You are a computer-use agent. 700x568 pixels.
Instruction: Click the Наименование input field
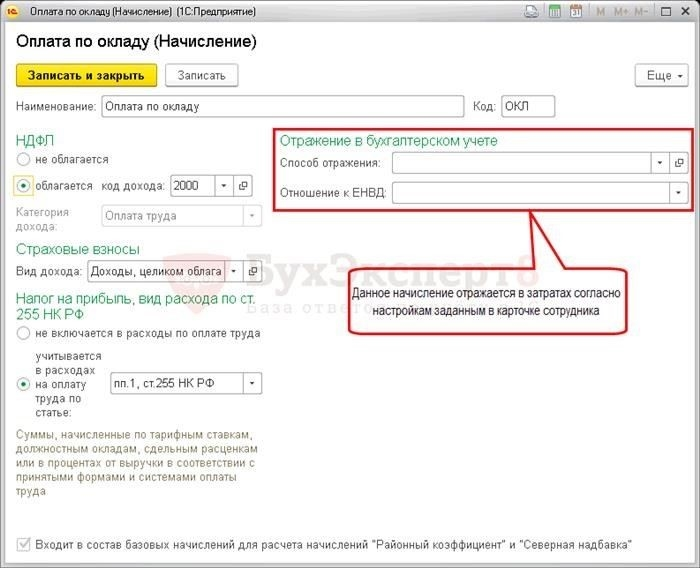point(283,106)
